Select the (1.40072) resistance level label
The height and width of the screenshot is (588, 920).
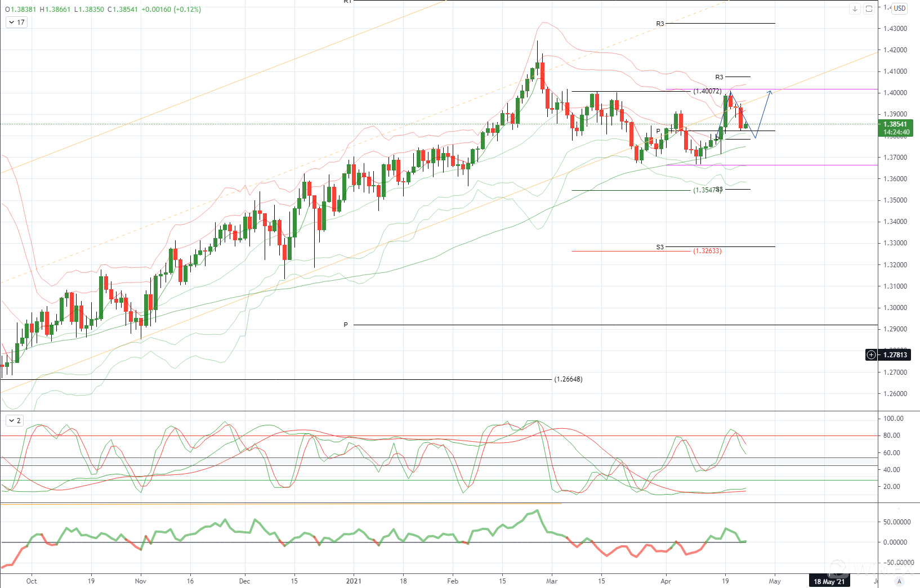[x=707, y=91]
